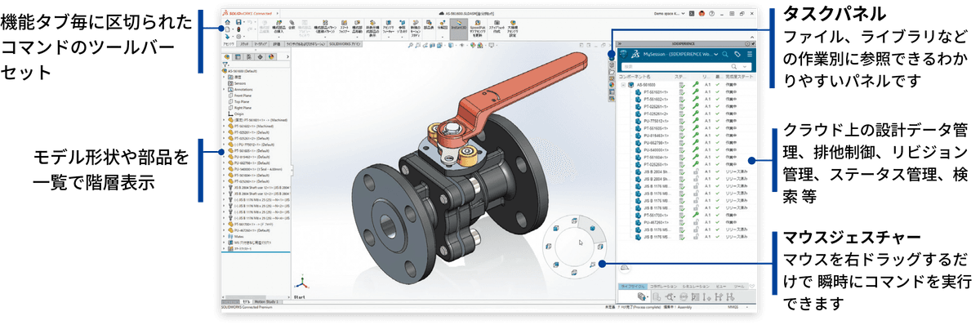Click the 部品表 (bill of materials) tool
The image size is (980, 325).
pyautogui.click(x=429, y=24)
